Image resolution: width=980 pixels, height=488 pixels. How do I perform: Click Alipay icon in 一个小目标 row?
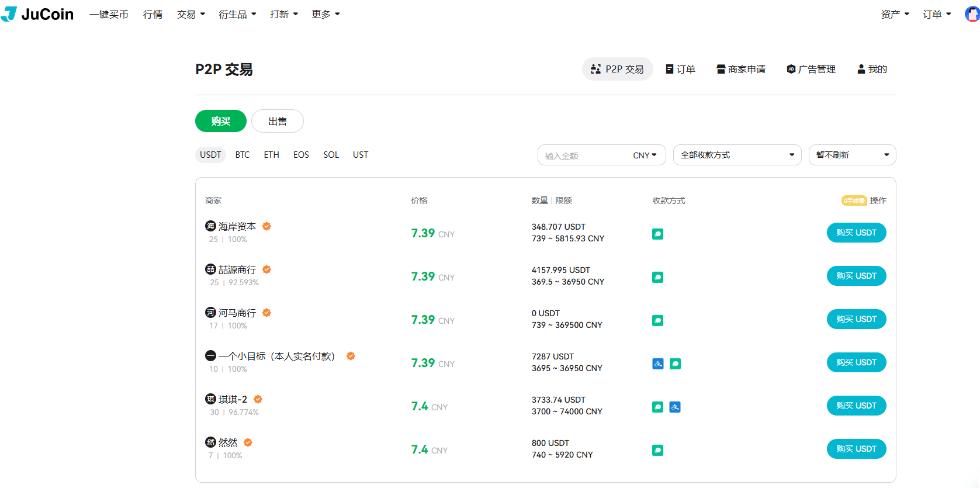coord(657,364)
